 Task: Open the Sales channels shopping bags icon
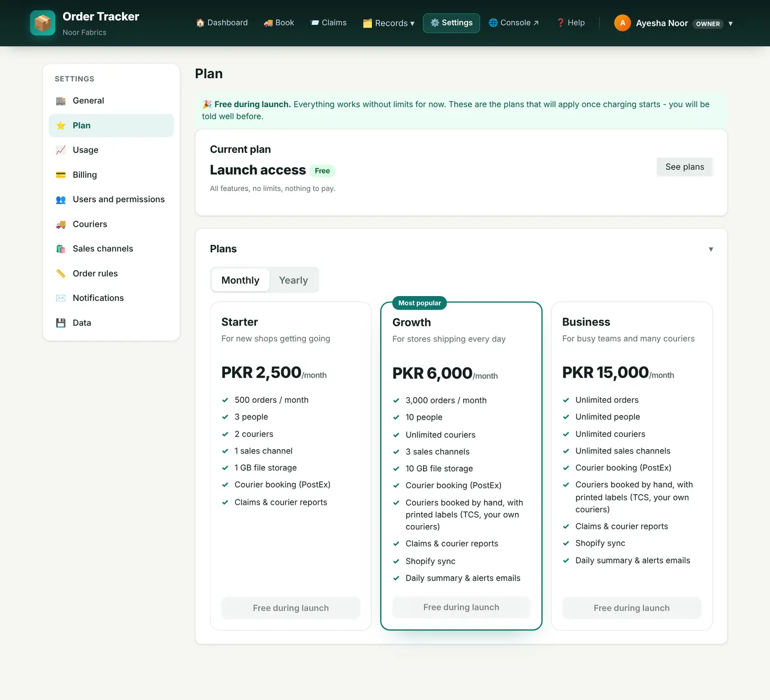click(61, 249)
